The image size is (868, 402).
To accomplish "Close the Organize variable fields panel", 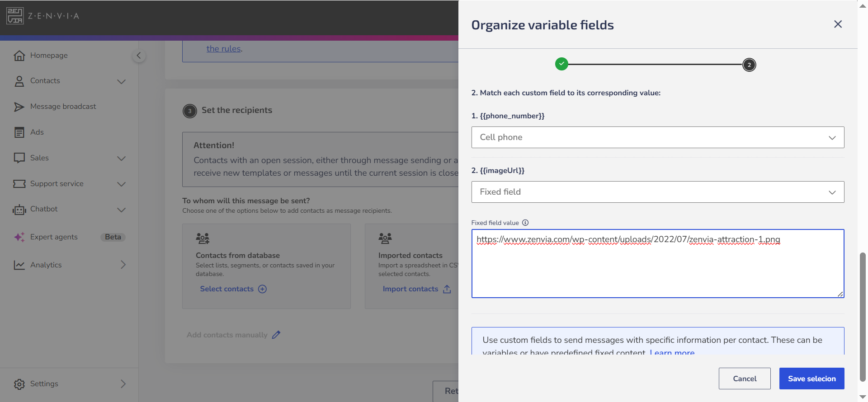I will [x=838, y=24].
